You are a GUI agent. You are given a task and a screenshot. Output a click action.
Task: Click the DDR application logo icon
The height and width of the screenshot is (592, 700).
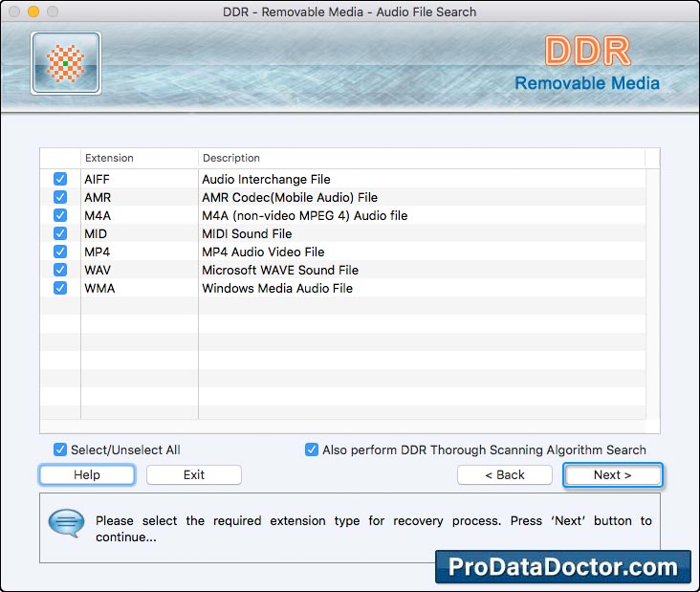pyautogui.click(x=65, y=63)
